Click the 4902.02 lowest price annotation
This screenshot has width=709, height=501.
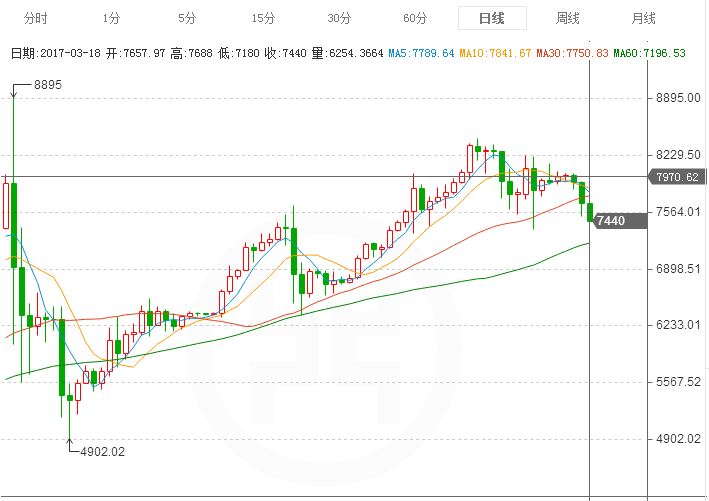(x=103, y=452)
